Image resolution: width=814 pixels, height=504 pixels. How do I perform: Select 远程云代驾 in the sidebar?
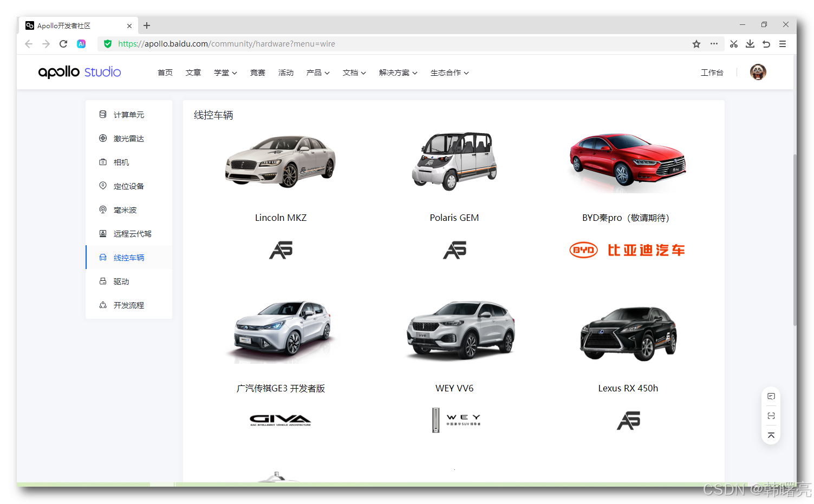(x=129, y=234)
